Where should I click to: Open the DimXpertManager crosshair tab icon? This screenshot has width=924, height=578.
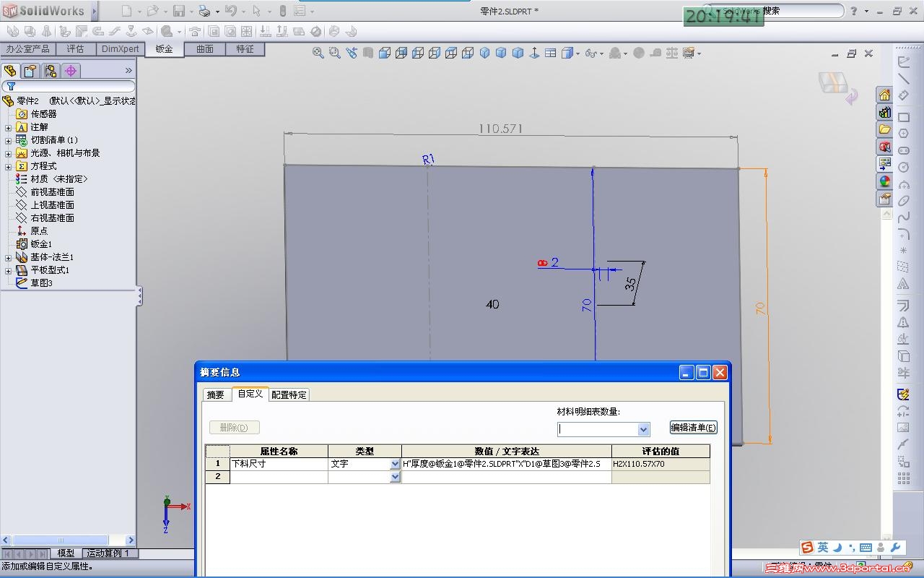coord(71,71)
